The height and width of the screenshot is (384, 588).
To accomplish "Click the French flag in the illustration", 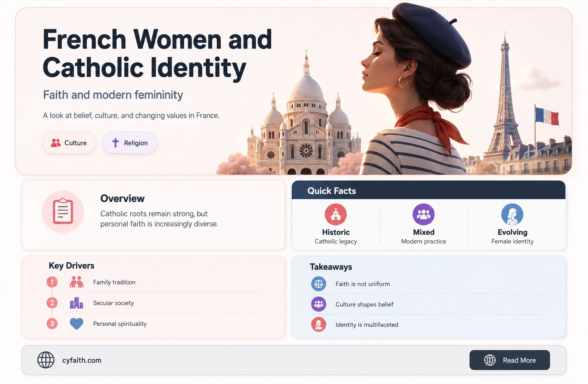I will [547, 116].
